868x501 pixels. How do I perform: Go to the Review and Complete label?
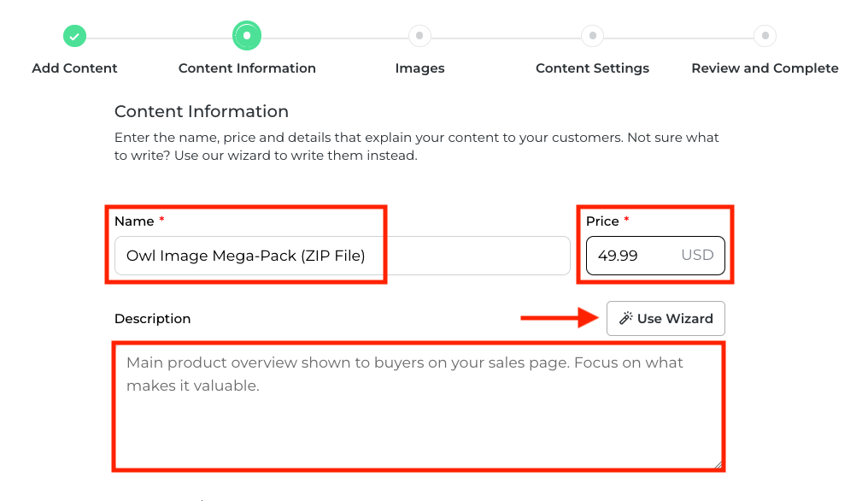click(765, 68)
